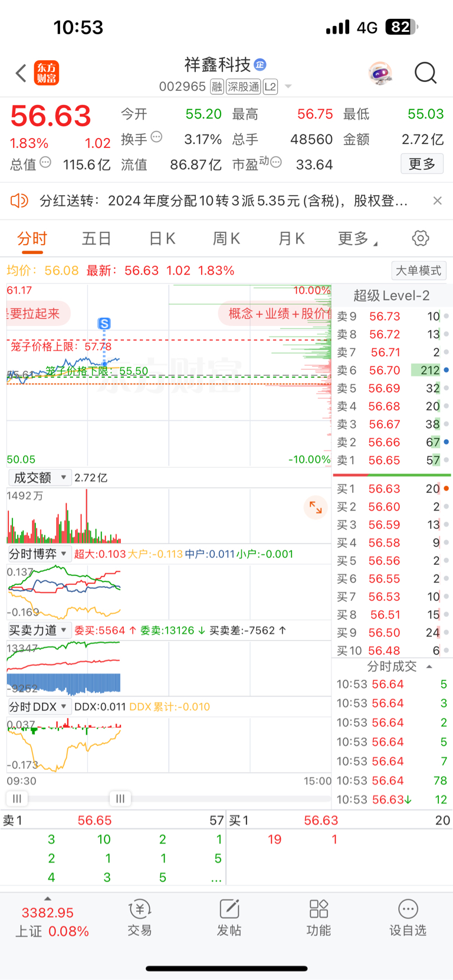Open the 功能 functions icon
The width and height of the screenshot is (453, 980).
pyautogui.click(x=319, y=917)
